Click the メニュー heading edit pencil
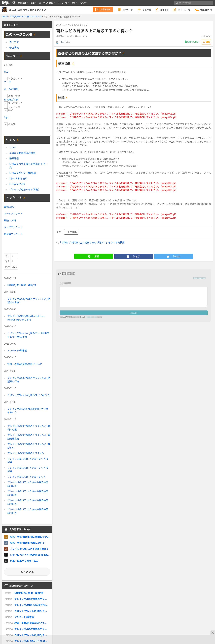 (x=21, y=56)
